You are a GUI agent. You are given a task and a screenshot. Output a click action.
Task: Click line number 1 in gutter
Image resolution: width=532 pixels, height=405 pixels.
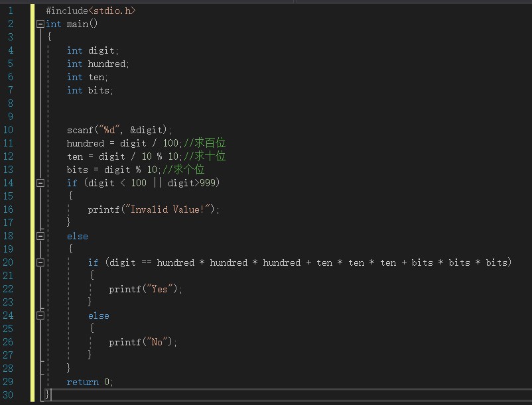[x=11, y=11]
